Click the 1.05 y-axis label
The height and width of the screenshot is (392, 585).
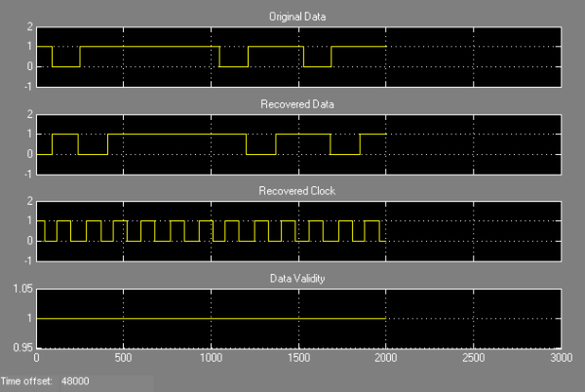22,289
